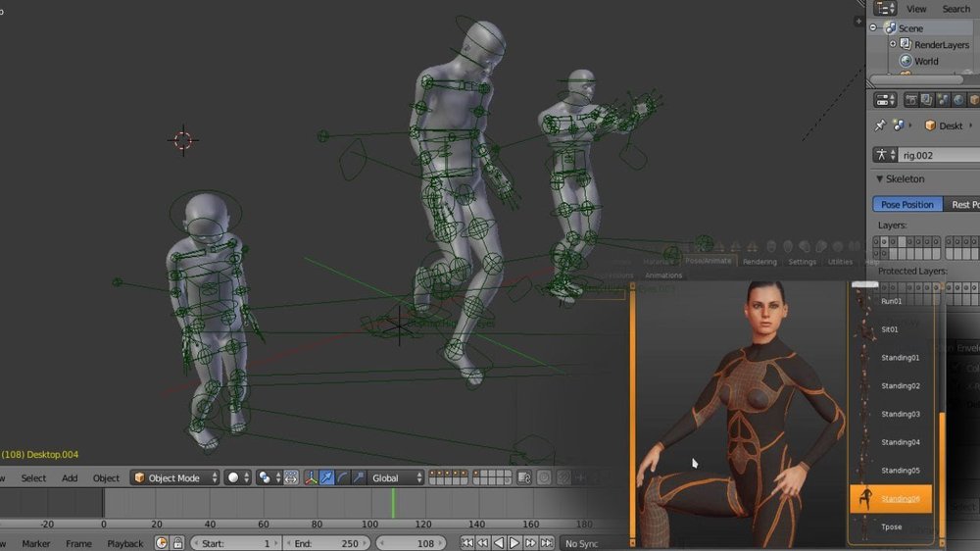This screenshot has height=551, width=980.
Task: Open the outliner View menu
Action: click(916, 8)
